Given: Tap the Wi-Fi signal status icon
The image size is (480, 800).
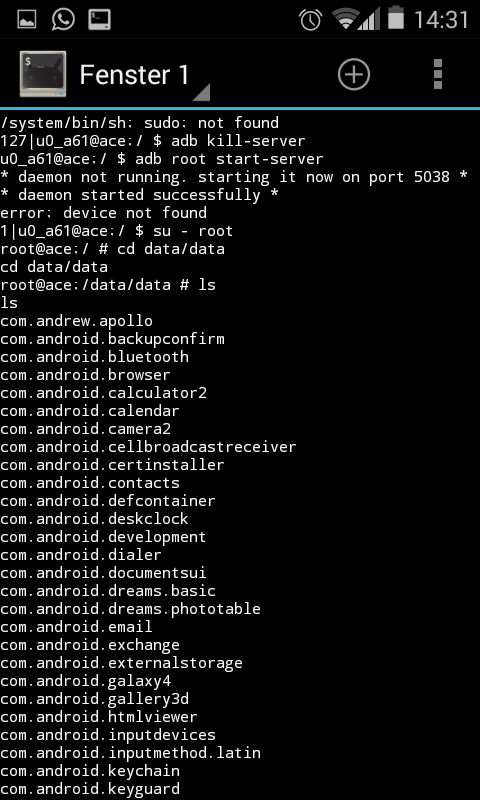Looking at the screenshot, I should [346, 19].
